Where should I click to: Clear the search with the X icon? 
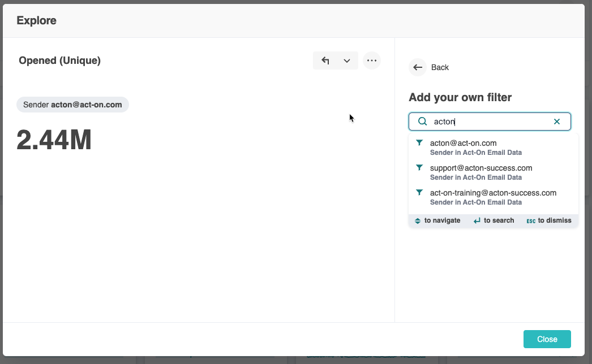point(557,121)
